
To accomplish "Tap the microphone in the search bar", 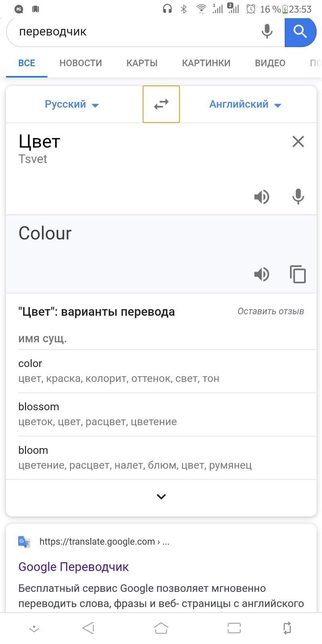I will click(267, 31).
